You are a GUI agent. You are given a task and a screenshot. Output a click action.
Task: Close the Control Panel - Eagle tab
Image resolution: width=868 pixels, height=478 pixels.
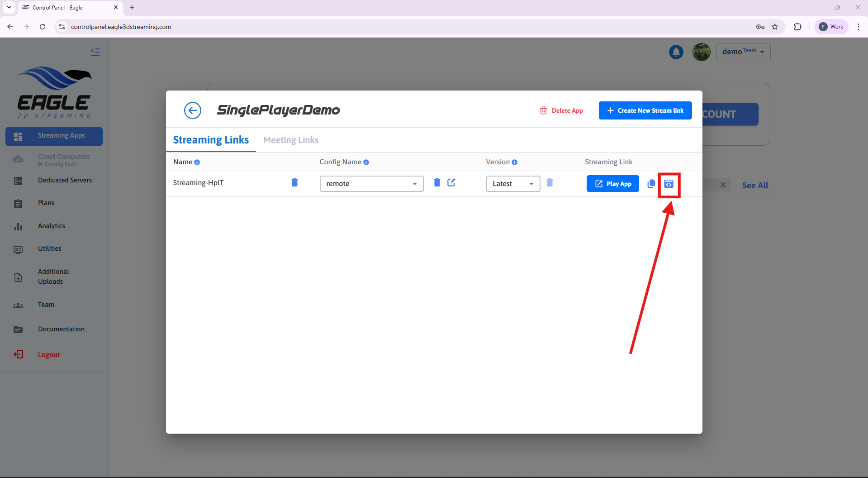(x=116, y=7)
